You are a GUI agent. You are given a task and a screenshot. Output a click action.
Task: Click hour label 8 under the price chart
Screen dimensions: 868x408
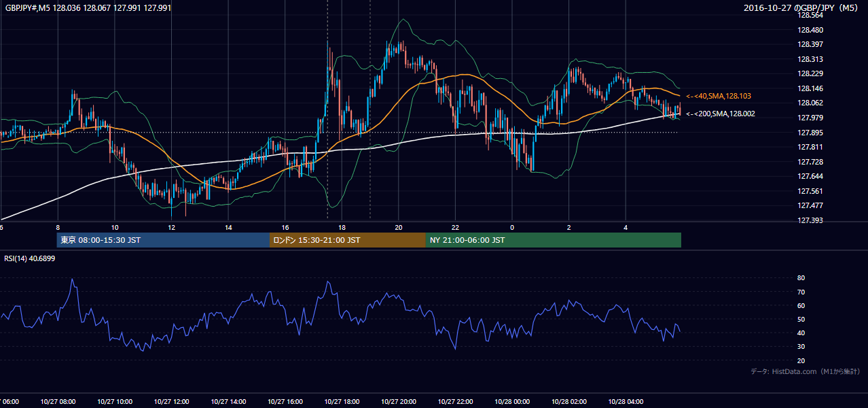58,227
